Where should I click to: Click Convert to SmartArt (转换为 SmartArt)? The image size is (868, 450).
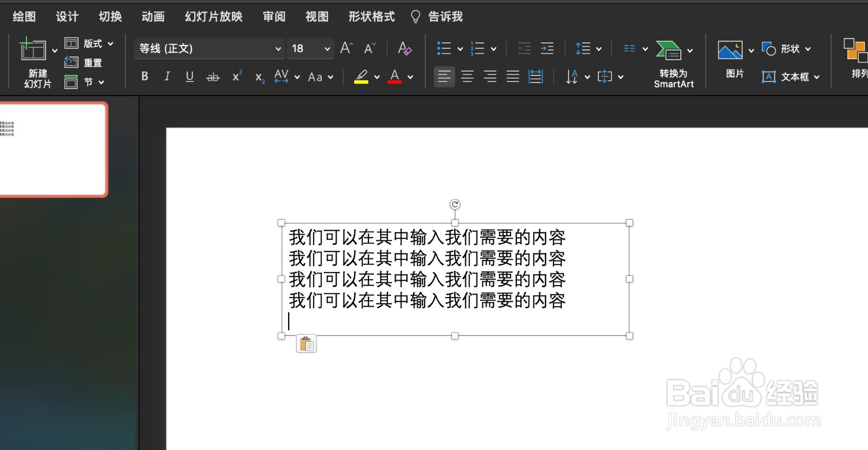pyautogui.click(x=674, y=64)
